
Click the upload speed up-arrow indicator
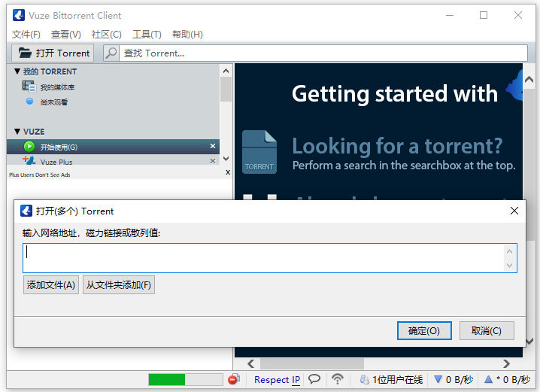488,379
